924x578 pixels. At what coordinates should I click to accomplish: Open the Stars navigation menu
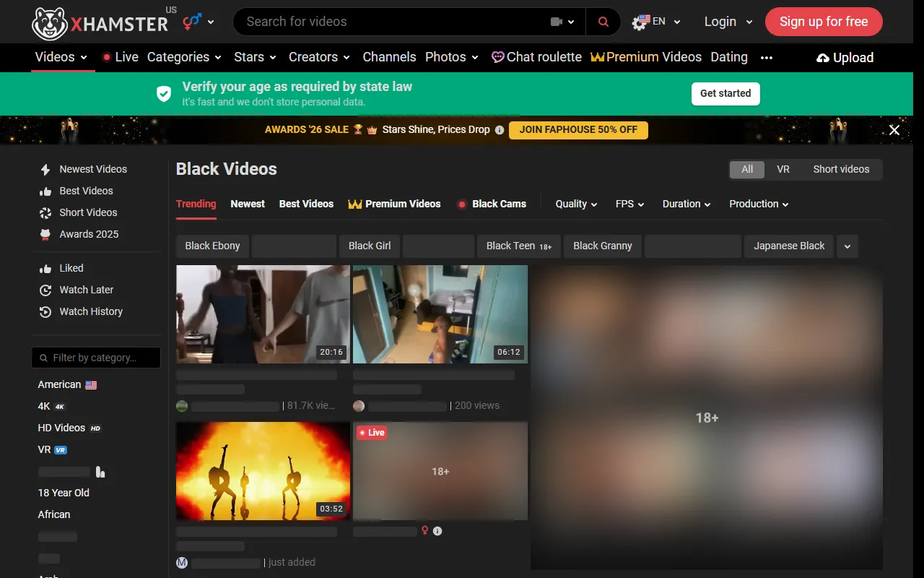(x=255, y=57)
